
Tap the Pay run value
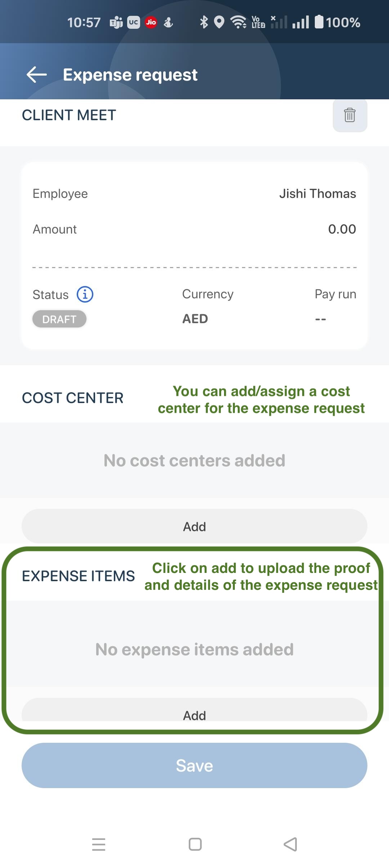point(321,319)
